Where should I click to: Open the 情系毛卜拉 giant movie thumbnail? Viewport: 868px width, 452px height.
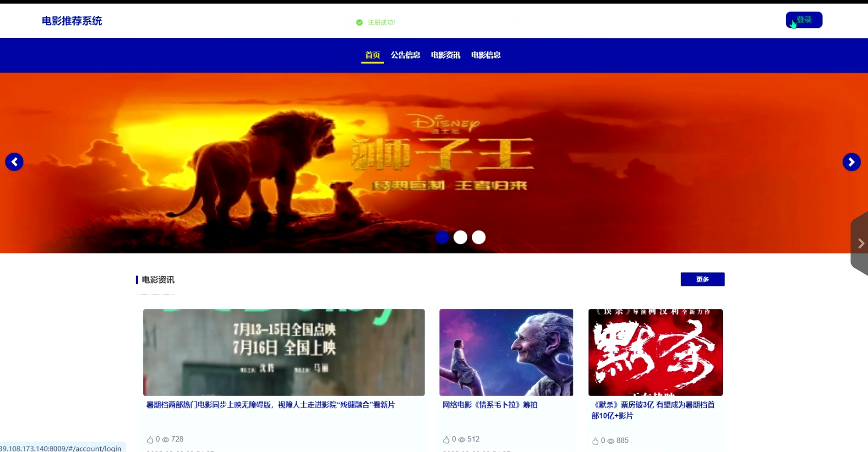click(506, 352)
